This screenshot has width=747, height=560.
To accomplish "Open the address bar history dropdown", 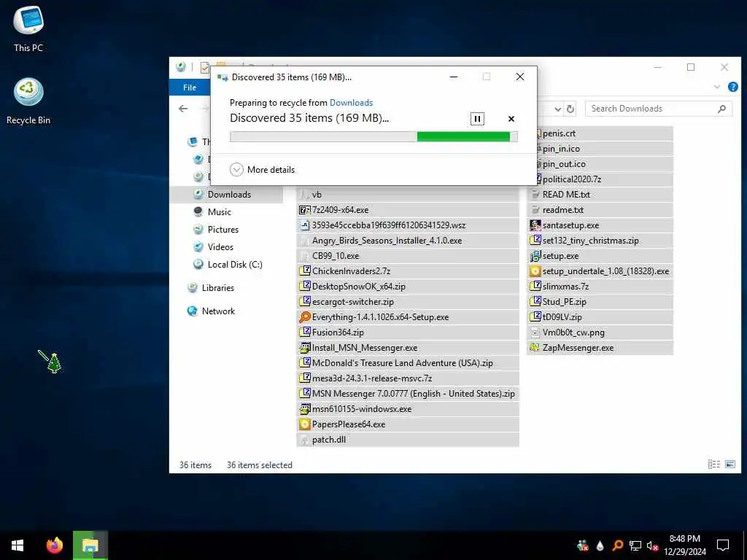I will tap(558, 109).
